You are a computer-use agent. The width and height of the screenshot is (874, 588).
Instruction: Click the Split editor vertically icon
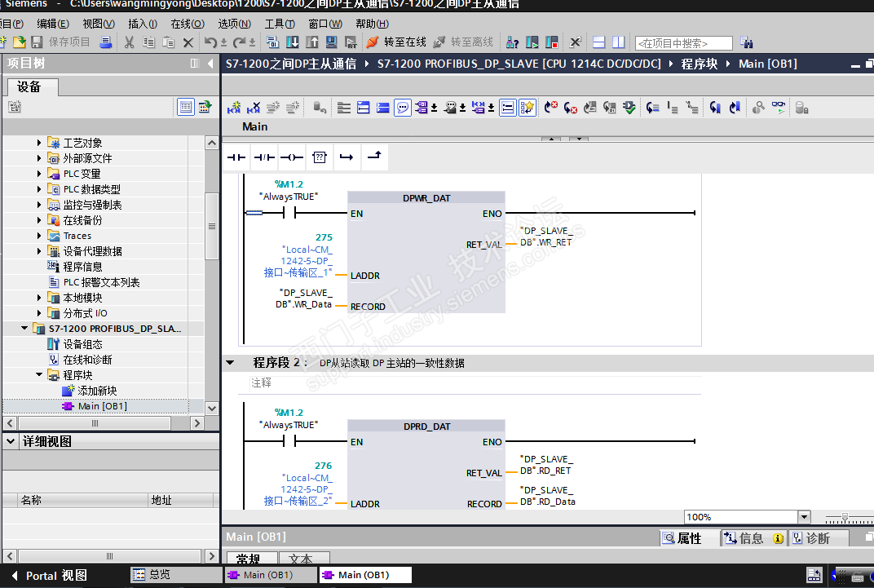(619, 42)
